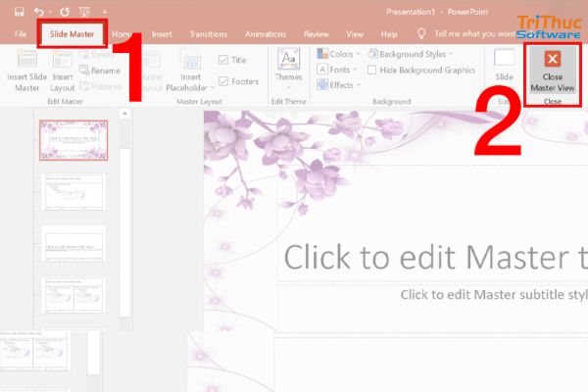Click thumbnail pane scroll up arrow

coord(124,114)
